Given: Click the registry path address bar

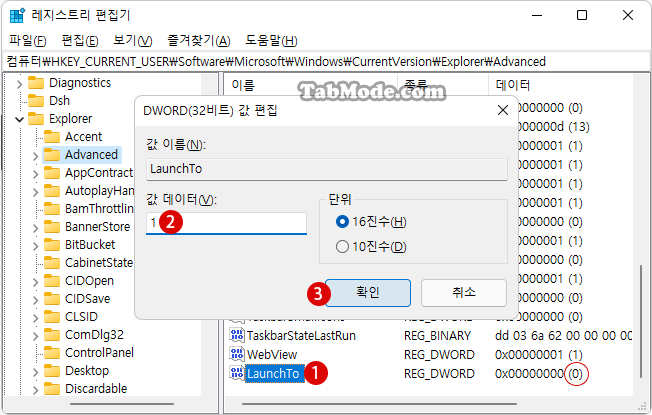Looking at the screenshot, I should pos(326,62).
